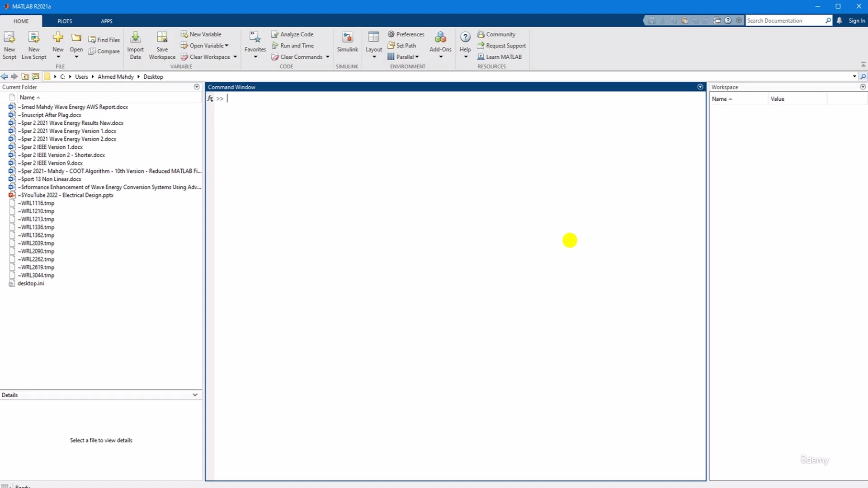Click the Request Support button

505,46
